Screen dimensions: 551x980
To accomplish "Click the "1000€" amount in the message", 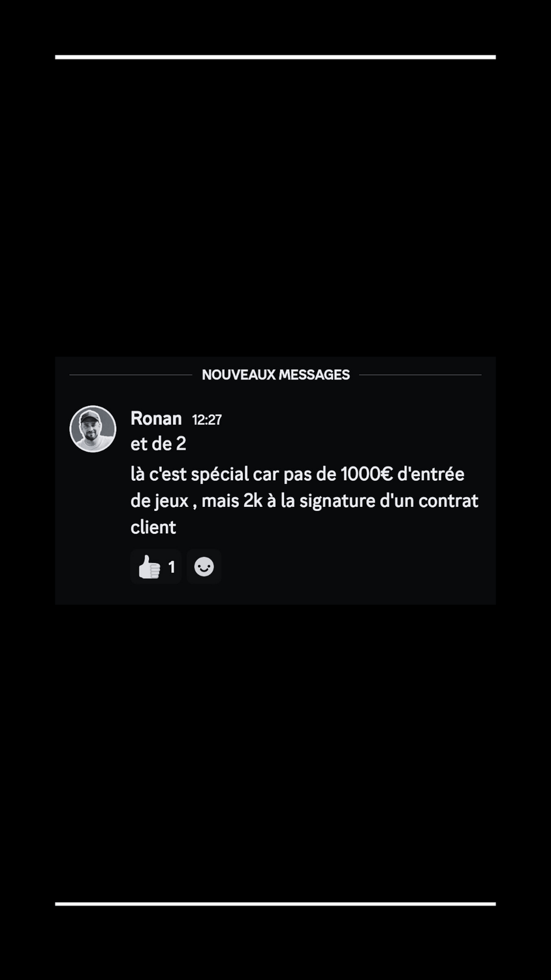I will 366,474.
